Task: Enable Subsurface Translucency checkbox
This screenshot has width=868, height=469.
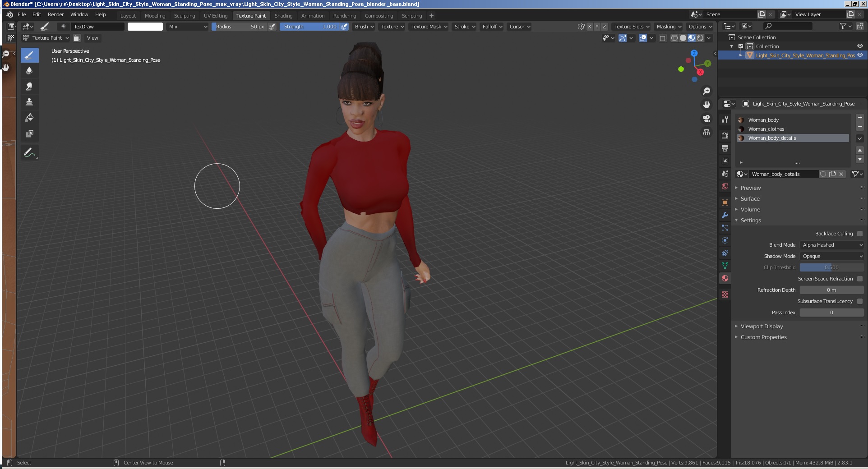Action: (x=860, y=301)
